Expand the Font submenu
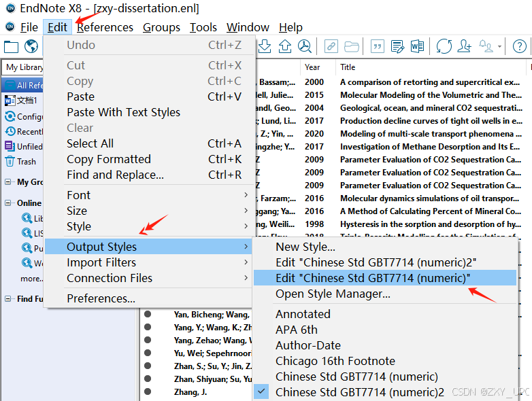The image size is (532, 401). tap(149, 195)
